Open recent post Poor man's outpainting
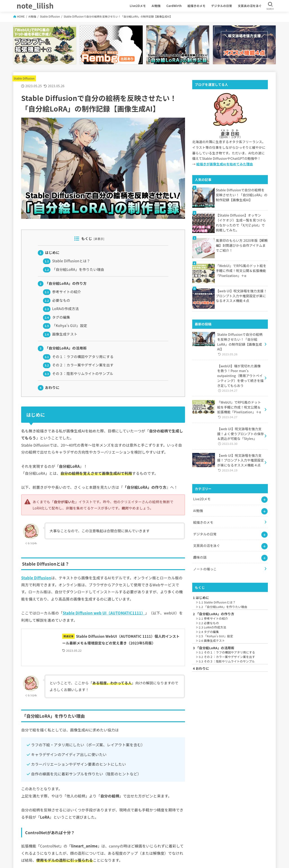Screen dimensions: 289x868 click(230, 378)
